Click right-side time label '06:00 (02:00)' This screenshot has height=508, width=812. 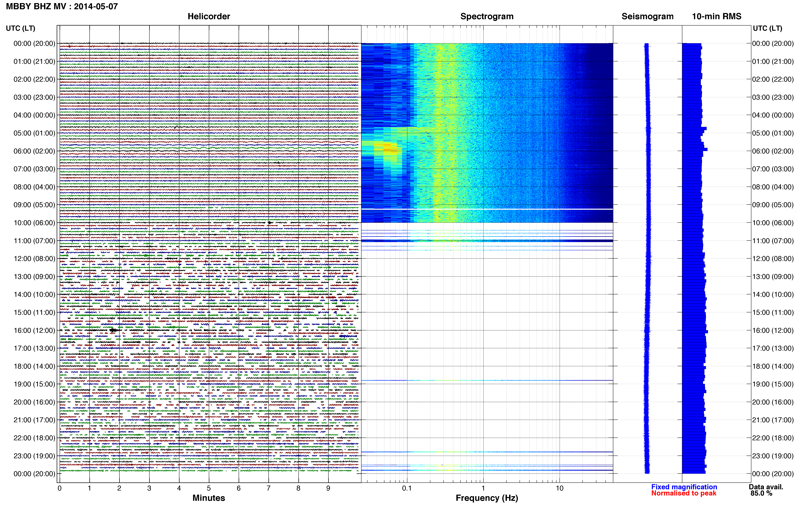pyautogui.click(x=773, y=151)
